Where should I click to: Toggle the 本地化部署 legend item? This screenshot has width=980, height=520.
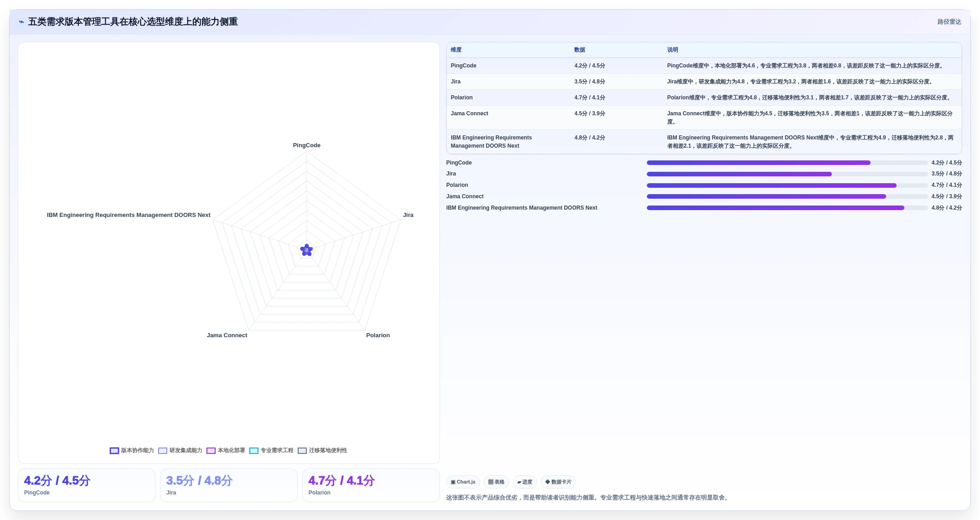coord(226,450)
